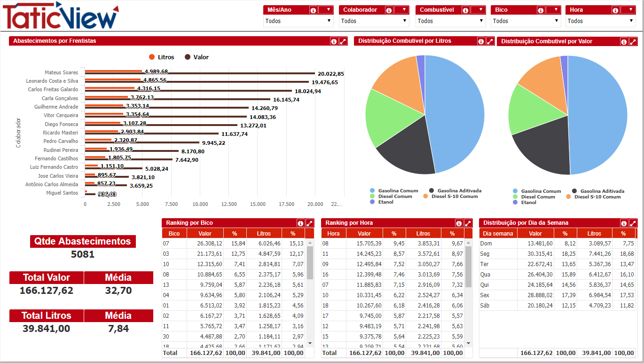
Task: Expand the Ranking por Bico table
Action: point(310,223)
